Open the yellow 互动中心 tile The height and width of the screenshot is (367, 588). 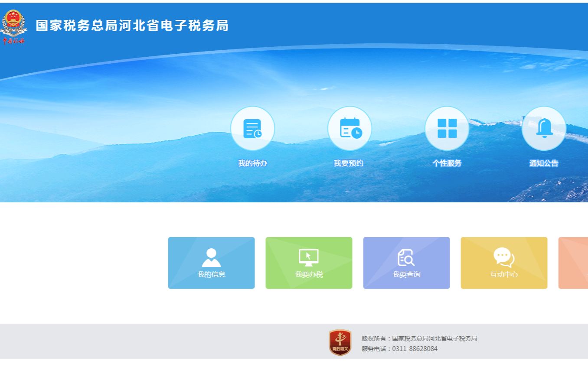click(503, 262)
